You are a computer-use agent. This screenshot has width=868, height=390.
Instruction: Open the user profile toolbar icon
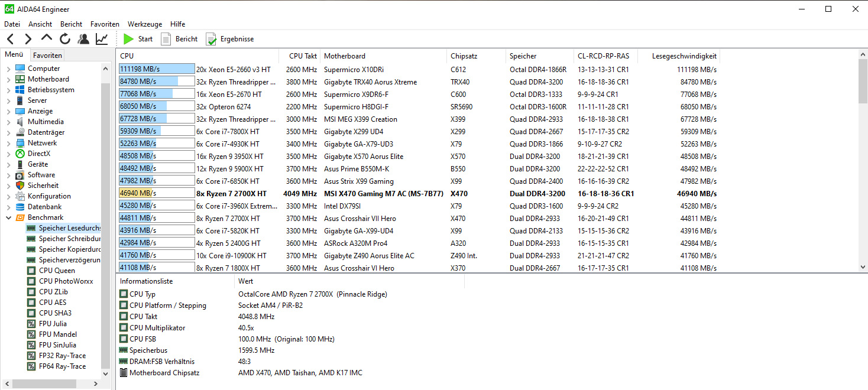coord(83,39)
